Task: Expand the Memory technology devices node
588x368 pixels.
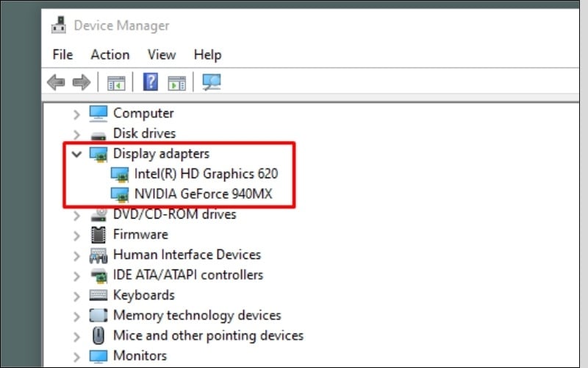Action: pos(76,316)
